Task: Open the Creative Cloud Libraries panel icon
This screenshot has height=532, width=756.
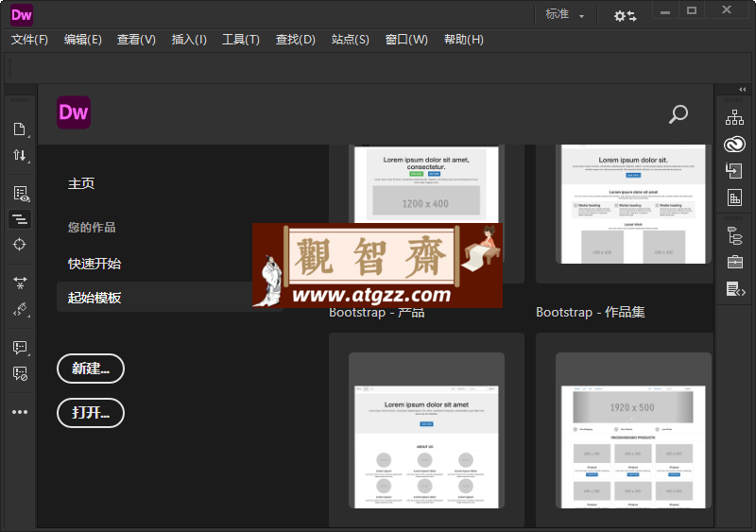Action: coord(734,144)
